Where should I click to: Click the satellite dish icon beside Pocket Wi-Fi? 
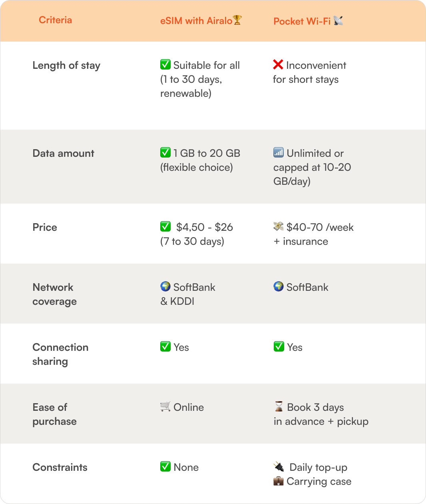(338, 20)
